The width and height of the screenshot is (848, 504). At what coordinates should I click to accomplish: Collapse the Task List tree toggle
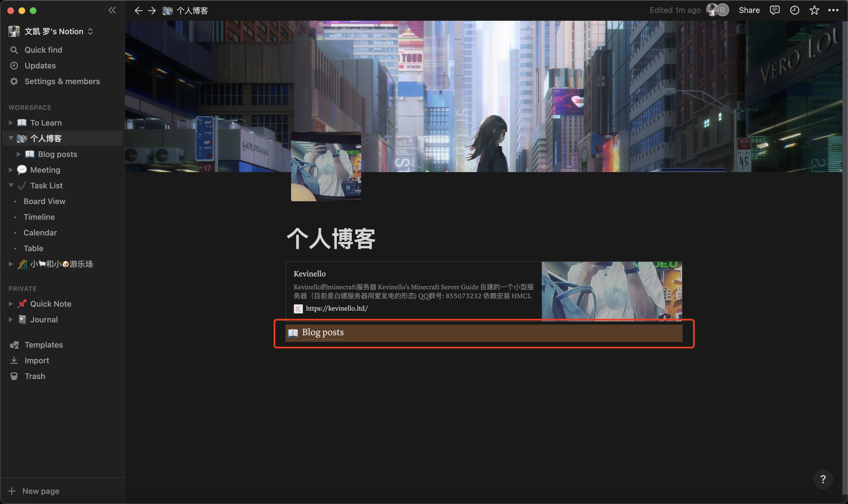point(11,186)
